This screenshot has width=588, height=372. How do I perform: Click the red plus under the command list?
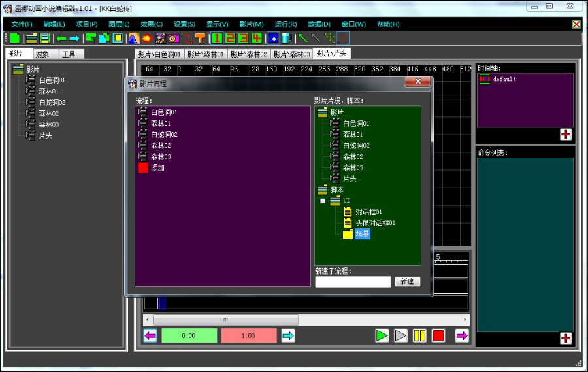[565, 338]
